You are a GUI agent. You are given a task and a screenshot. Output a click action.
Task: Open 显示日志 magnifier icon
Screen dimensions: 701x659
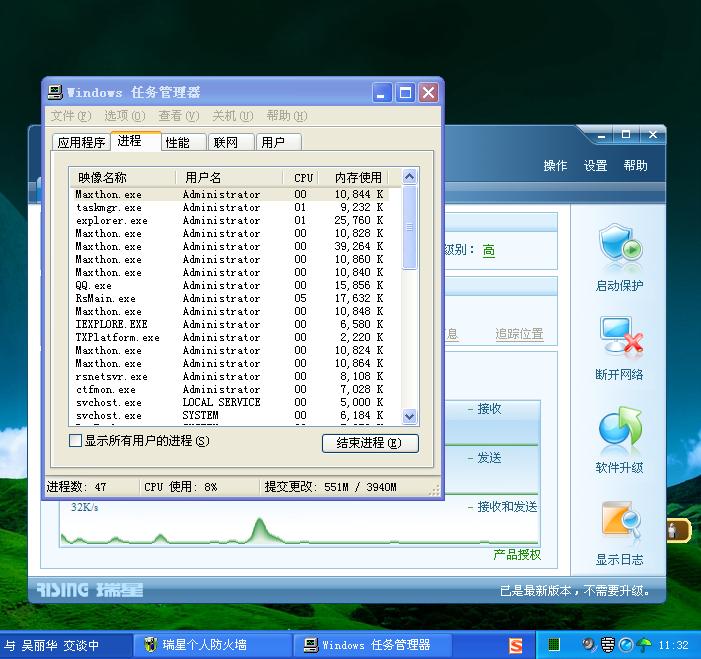tap(620, 521)
